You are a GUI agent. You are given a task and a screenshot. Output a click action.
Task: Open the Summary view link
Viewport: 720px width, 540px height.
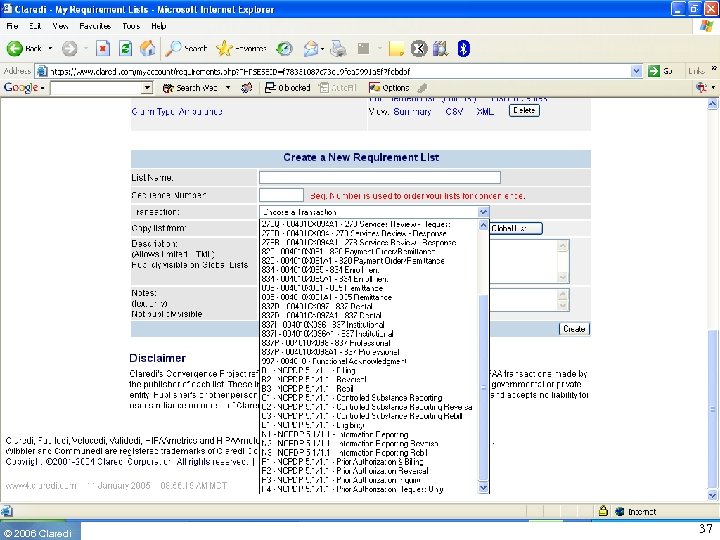coord(412,112)
